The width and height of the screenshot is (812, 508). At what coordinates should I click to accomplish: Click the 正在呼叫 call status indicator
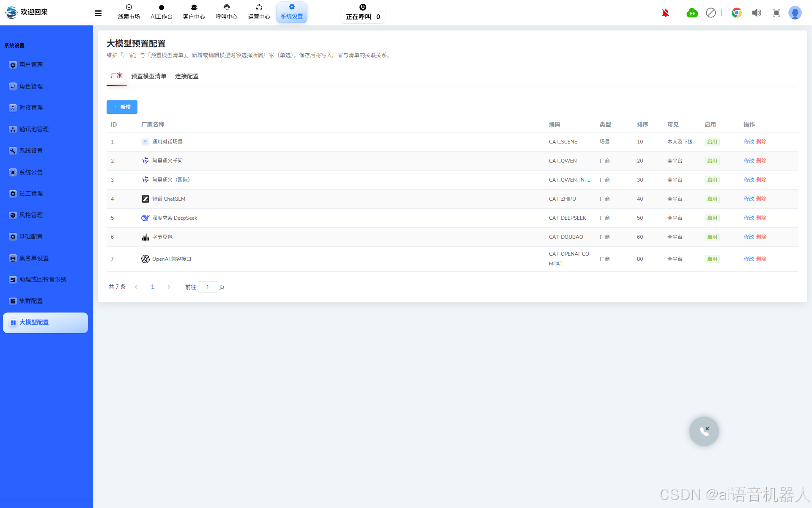coord(363,12)
